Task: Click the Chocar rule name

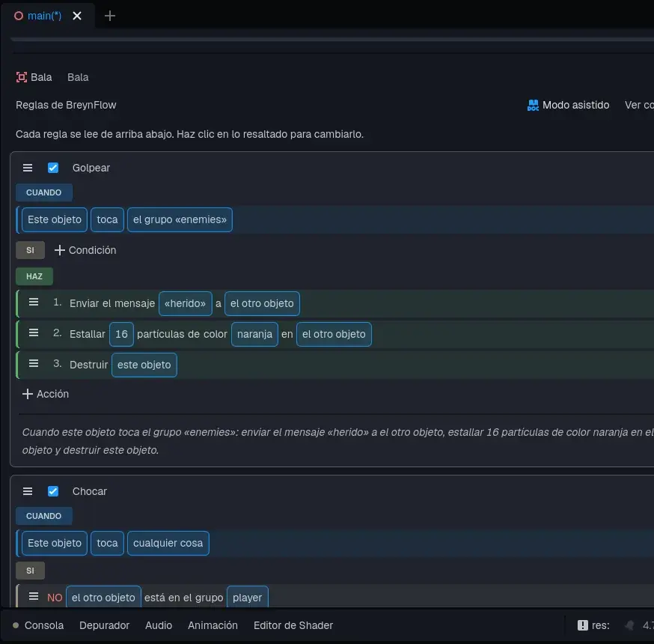Action: 90,491
